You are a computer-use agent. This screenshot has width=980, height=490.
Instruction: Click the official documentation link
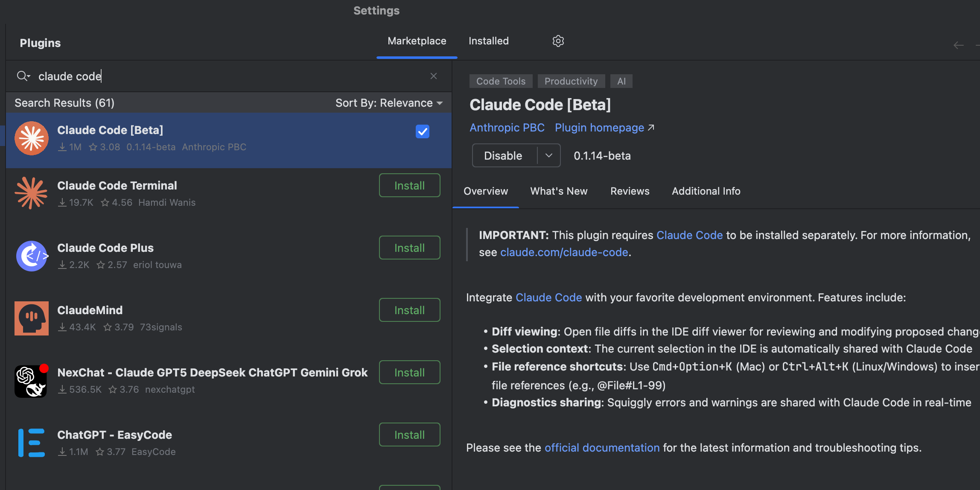pos(602,448)
